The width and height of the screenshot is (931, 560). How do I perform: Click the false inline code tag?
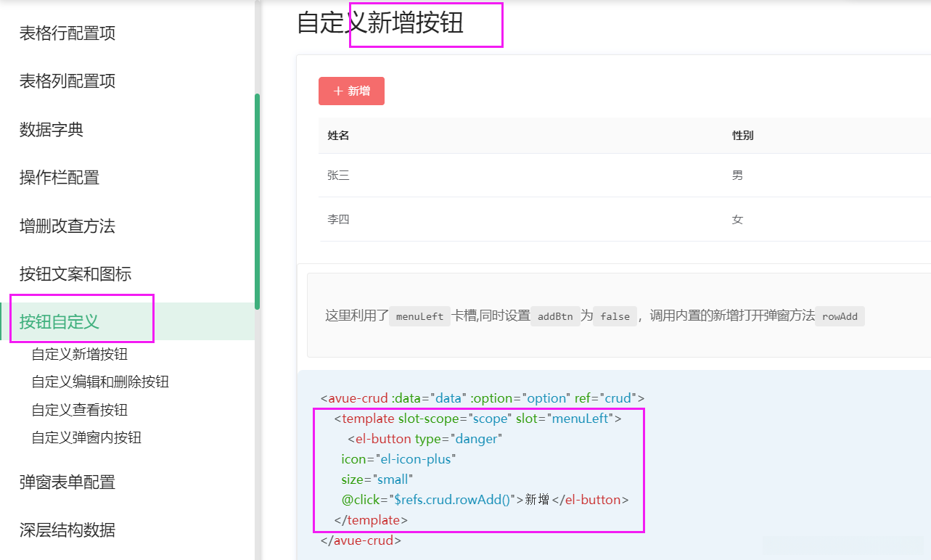[615, 316]
